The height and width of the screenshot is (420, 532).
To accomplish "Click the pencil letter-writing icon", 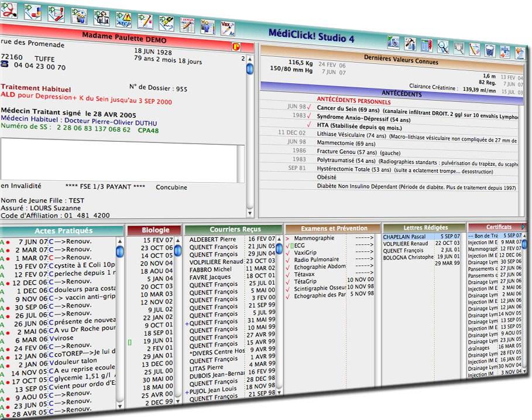I will (x=145, y=22).
